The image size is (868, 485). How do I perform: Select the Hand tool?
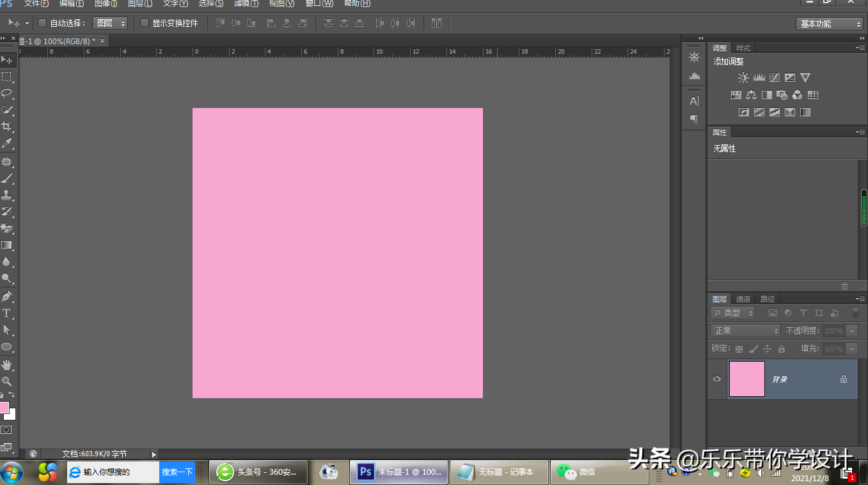[x=7, y=365]
